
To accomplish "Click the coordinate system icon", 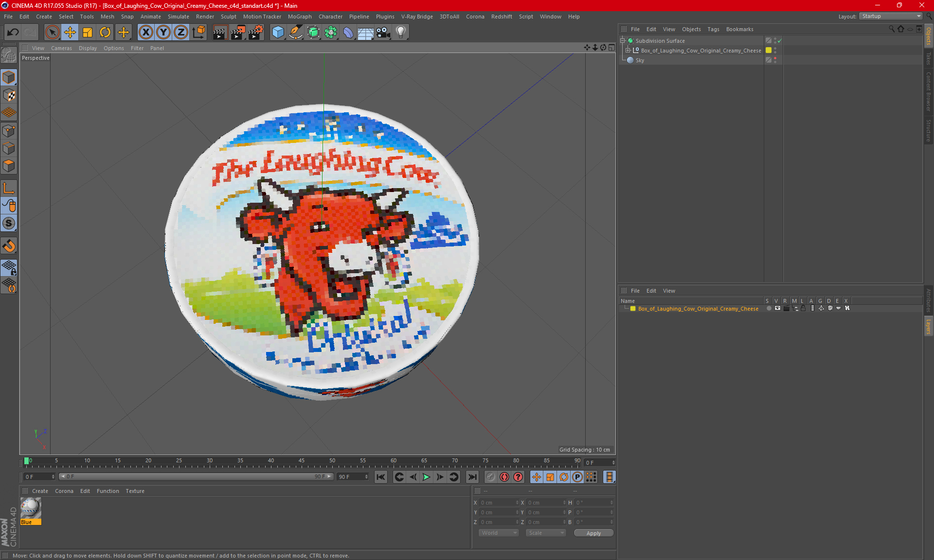I will coord(198,33).
